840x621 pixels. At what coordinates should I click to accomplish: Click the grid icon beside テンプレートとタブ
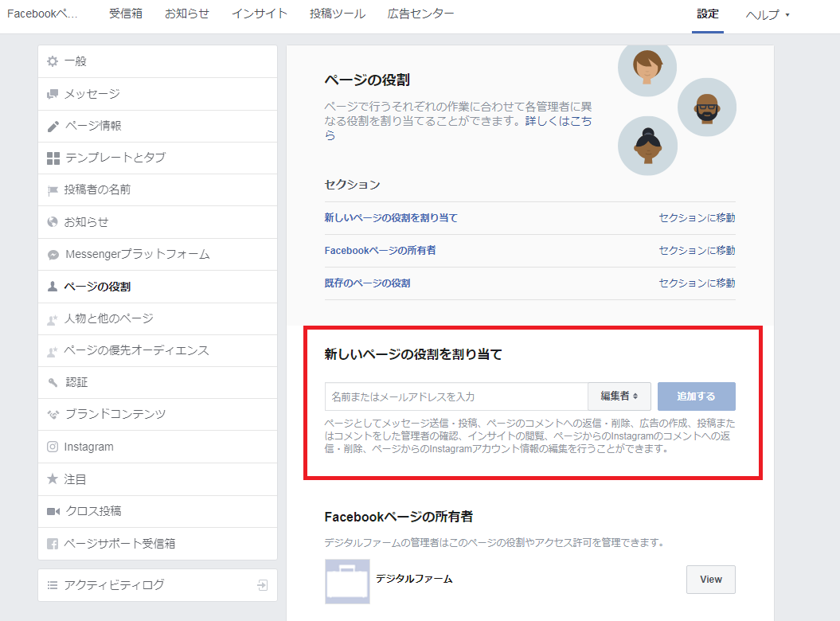coord(53,158)
